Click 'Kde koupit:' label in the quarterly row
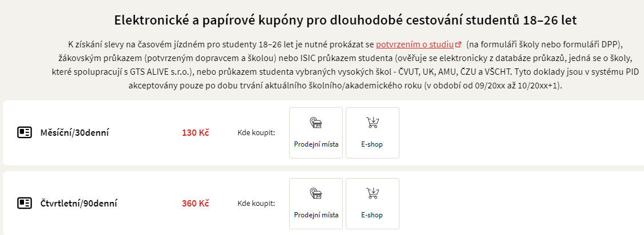 click(256, 203)
